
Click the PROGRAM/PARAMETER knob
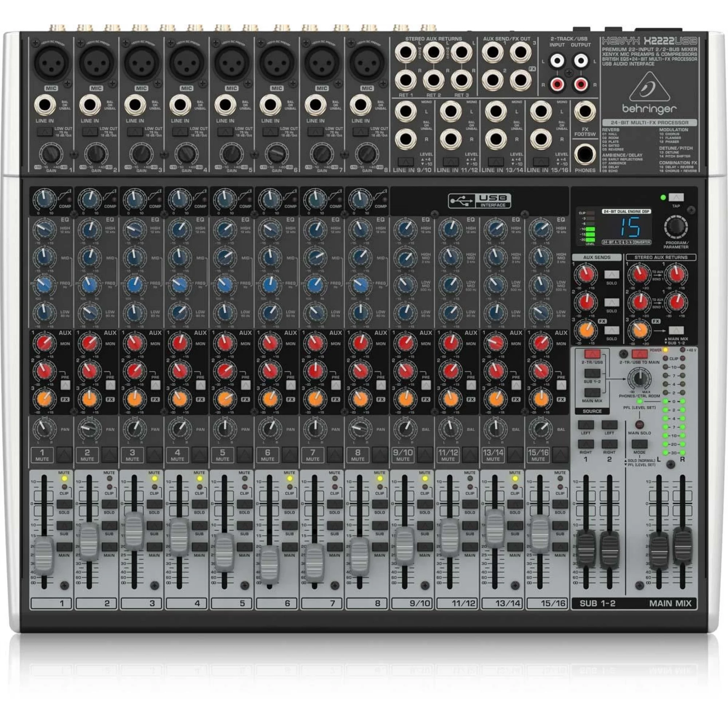pos(676,226)
